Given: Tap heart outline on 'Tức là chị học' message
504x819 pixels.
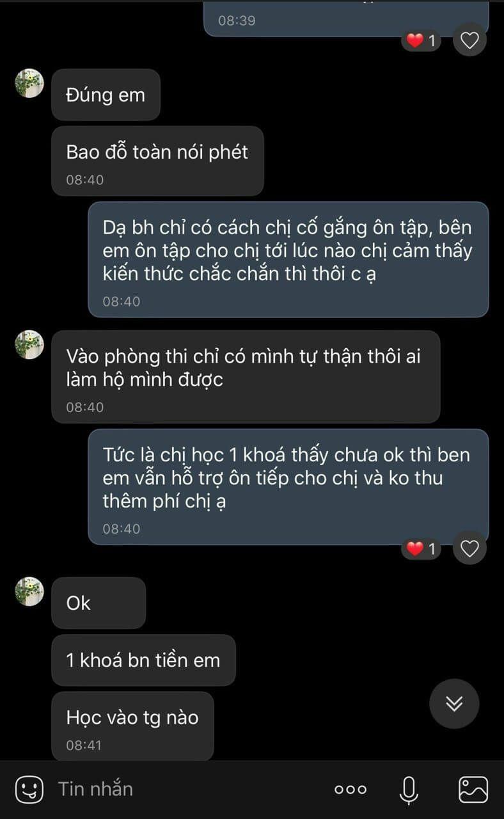Looking at the screenshot, I should (x=470, y=548).
